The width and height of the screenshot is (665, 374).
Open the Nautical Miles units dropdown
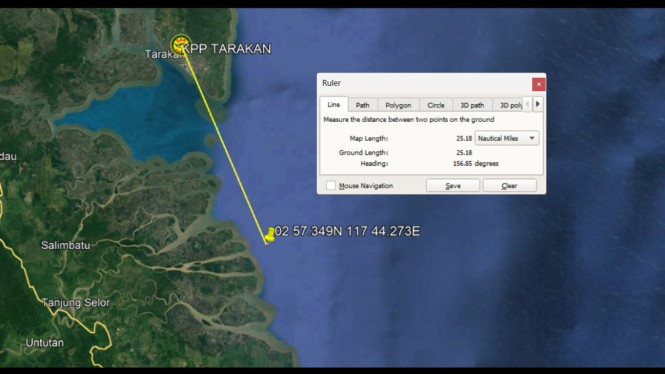[x=507, y=138]
